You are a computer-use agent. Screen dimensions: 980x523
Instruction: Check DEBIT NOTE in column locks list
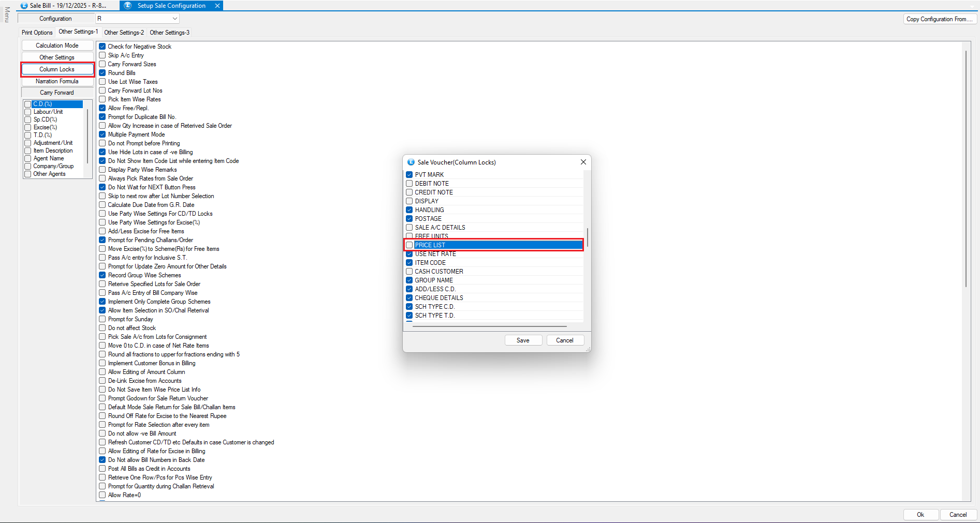click(409, 184)
